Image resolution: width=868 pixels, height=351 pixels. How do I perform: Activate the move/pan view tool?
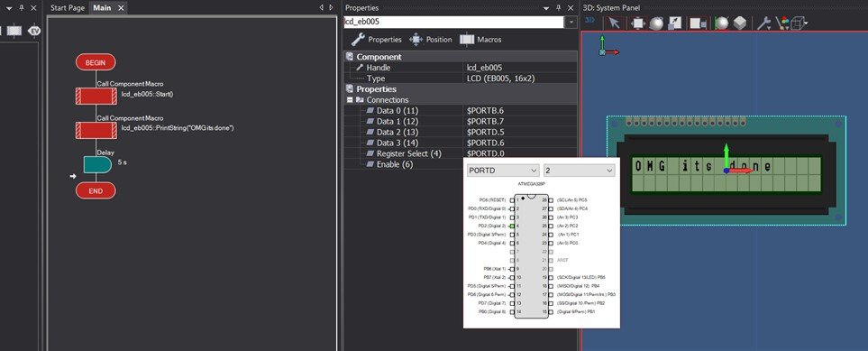(x=638, y=23)
